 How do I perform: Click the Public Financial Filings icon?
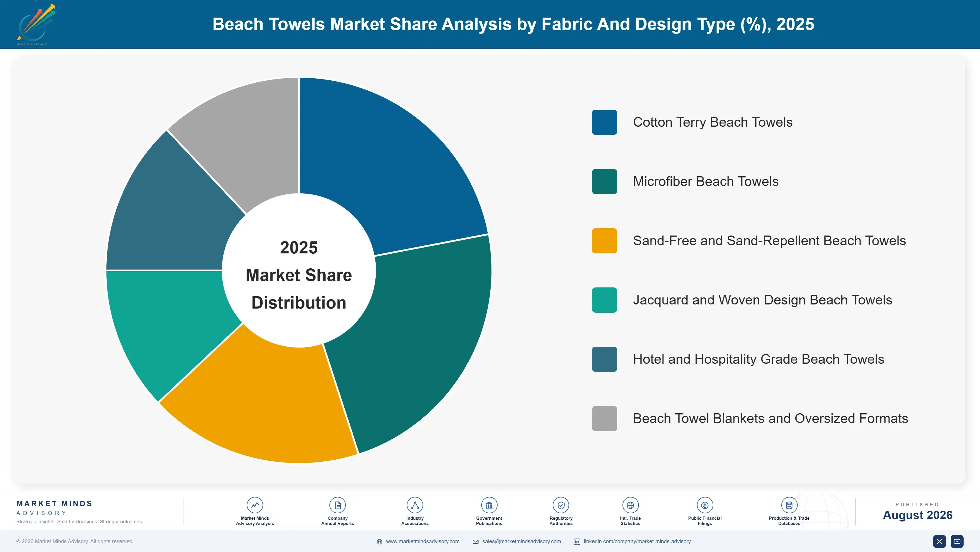click(x=705, y=505)
